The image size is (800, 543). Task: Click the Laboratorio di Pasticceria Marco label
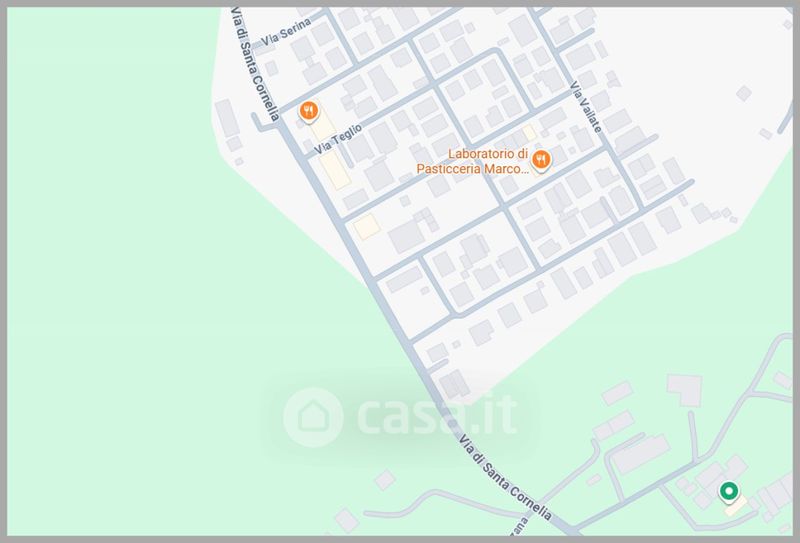472,161
